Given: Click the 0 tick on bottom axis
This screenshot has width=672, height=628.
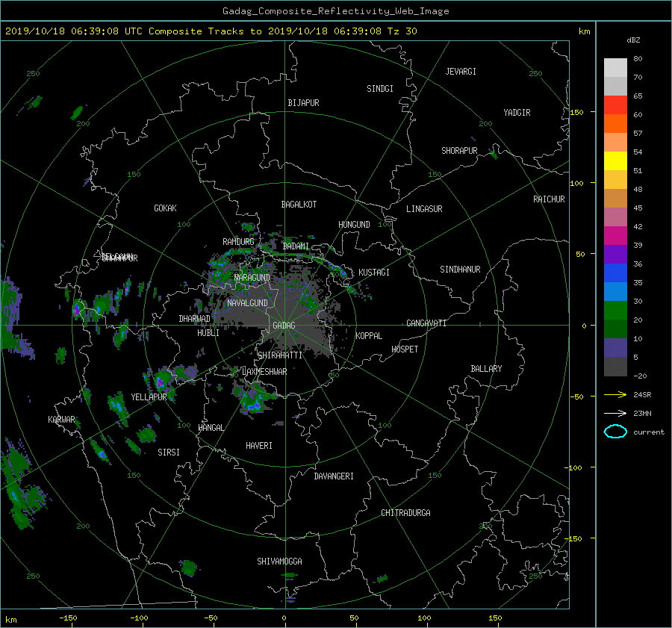Looking at the screenshot, I should pyautogui.click(x=284, y=618).
